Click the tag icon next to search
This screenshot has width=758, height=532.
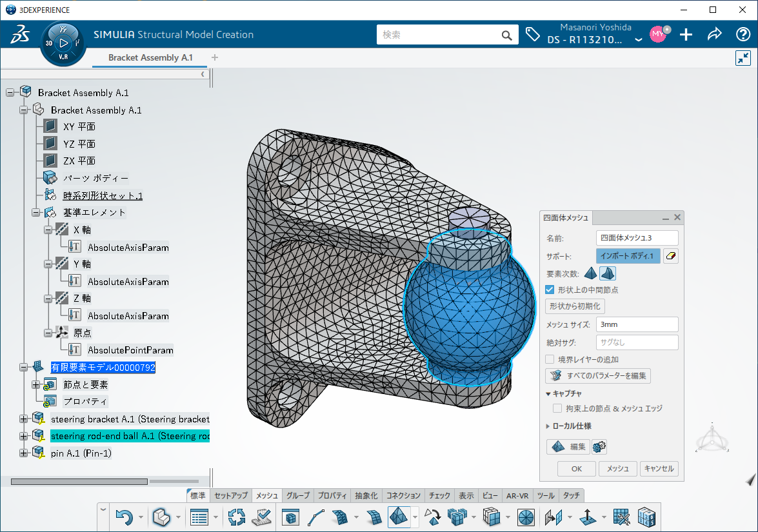point(532,35)
